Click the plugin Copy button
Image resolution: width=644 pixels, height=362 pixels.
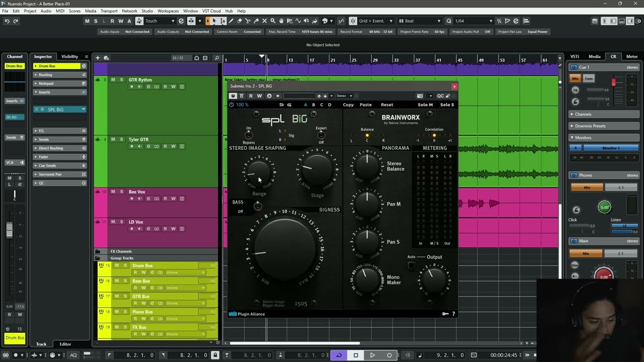pos(348,105)
